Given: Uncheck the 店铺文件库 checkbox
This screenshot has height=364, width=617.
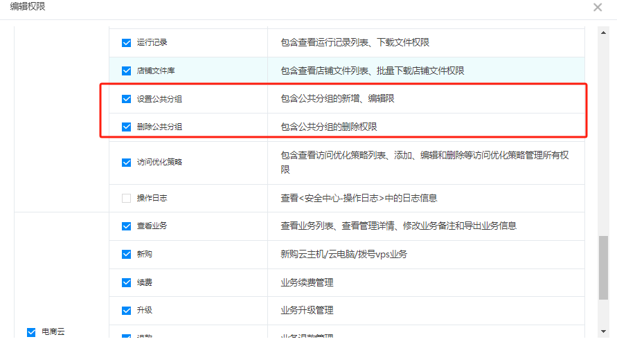Looking at the screenshot, I should [x=126, y=71].
